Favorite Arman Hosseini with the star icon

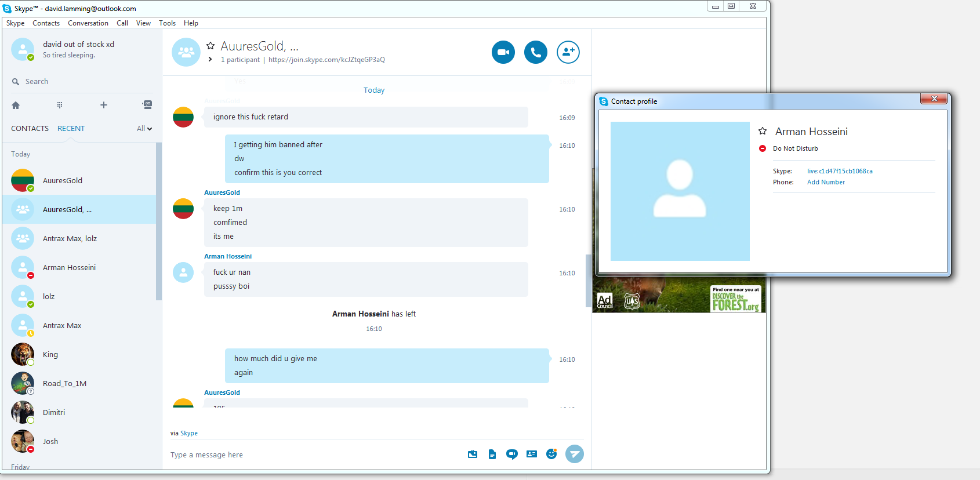pyautogui.click(x=763, y=131)
